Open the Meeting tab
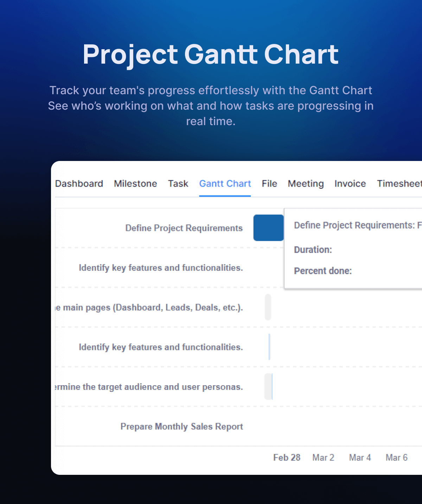The height and width of the screenshot is (504, 422). 306,183
